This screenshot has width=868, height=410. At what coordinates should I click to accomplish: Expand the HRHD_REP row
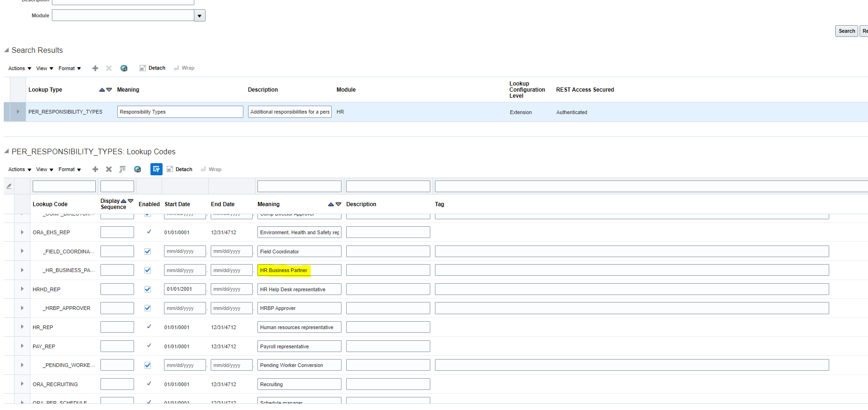tap(22, 289)
